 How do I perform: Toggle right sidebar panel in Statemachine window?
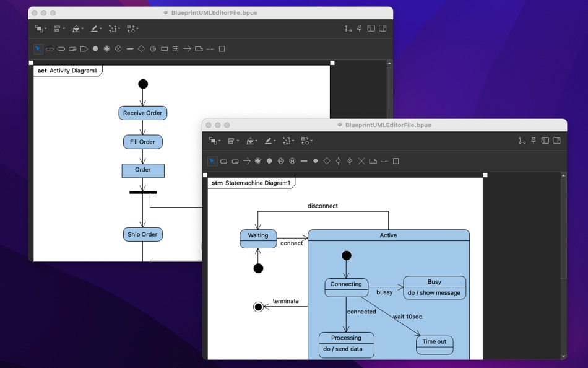[556, 141]
